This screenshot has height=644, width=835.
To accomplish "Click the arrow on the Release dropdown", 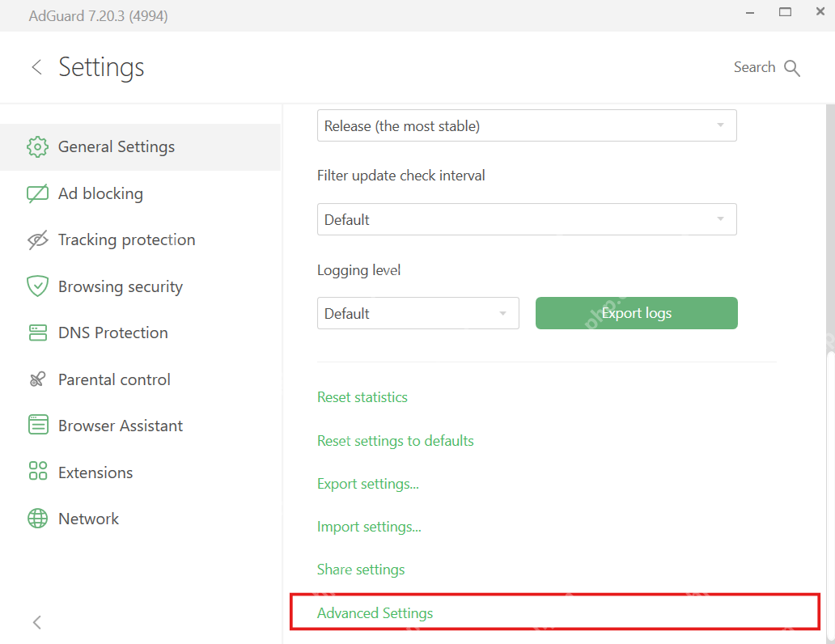I will click(x=720, y=125).
